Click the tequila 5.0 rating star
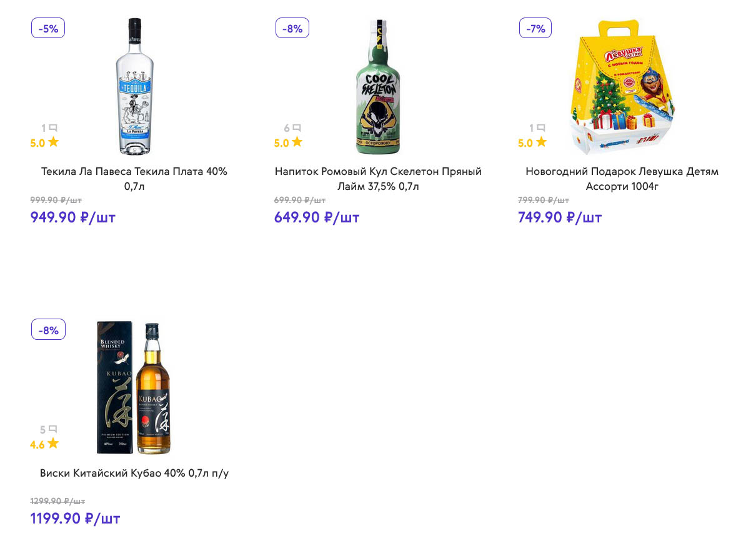 pos(54,142)
